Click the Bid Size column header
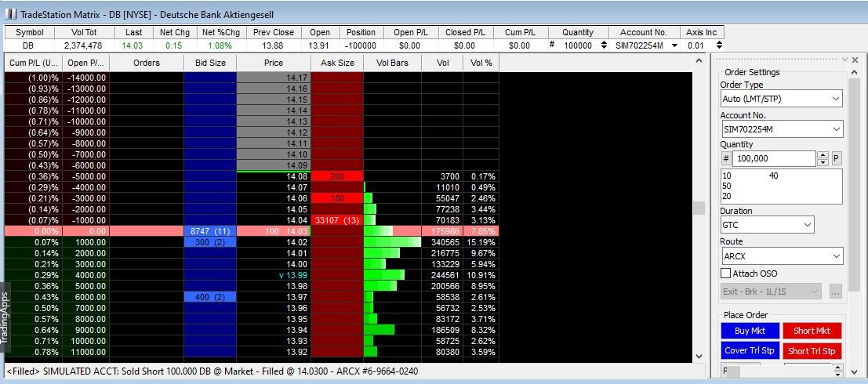 (210, 63)
